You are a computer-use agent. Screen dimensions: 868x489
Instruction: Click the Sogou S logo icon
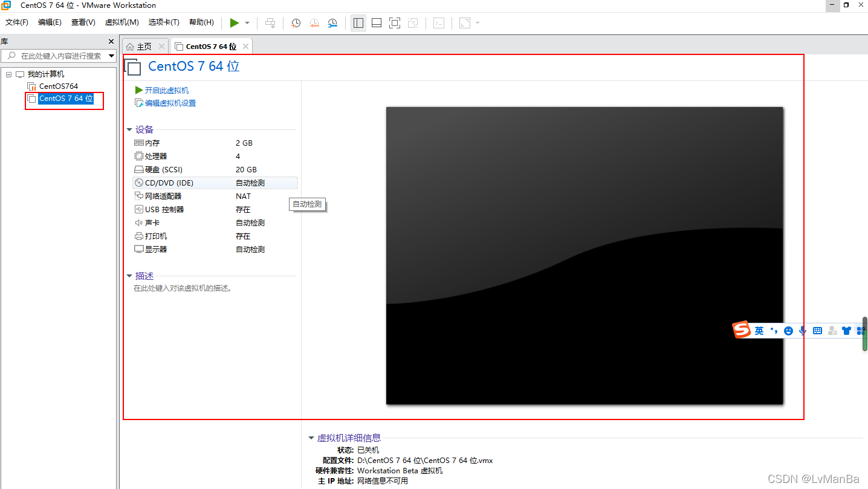point(742,330)
